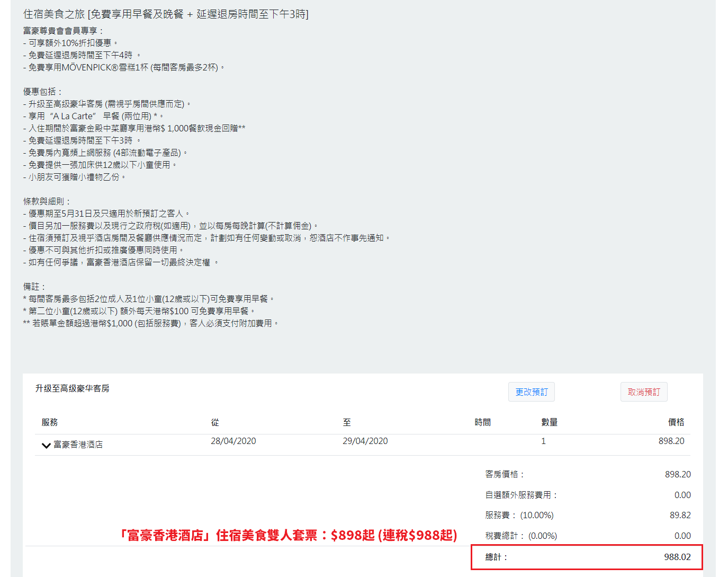The image size is (728, 577).
Task: Click the 價格 column header
Action: click(676, 422)
